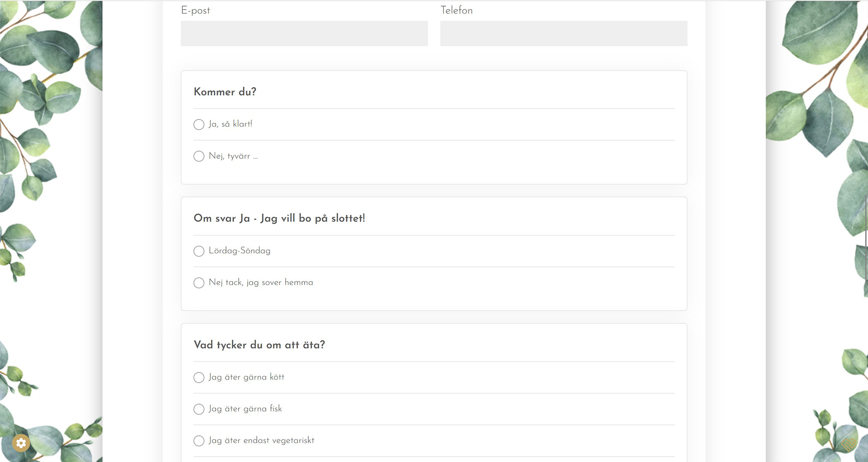Mark the "Jag äter gärna kött" radio button
The image size is (868, 462).
(199, 377)
